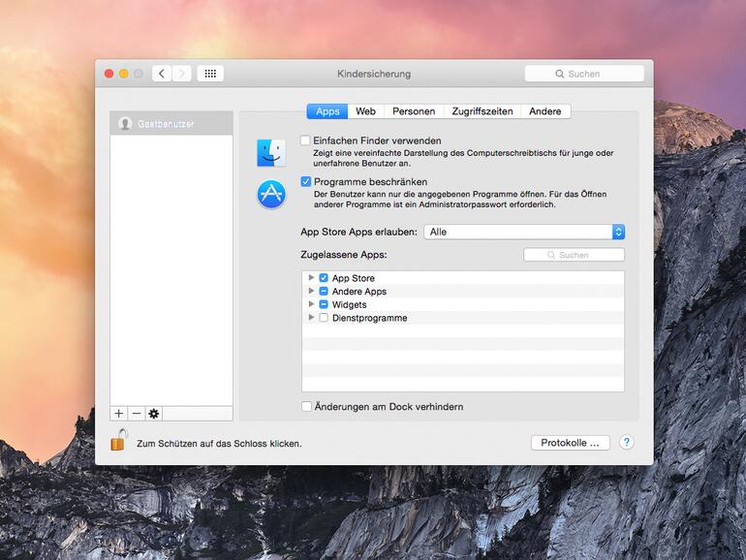Switch to the Andere tab
The height and width of the screenshot is (560, 746).
[545, 111]
